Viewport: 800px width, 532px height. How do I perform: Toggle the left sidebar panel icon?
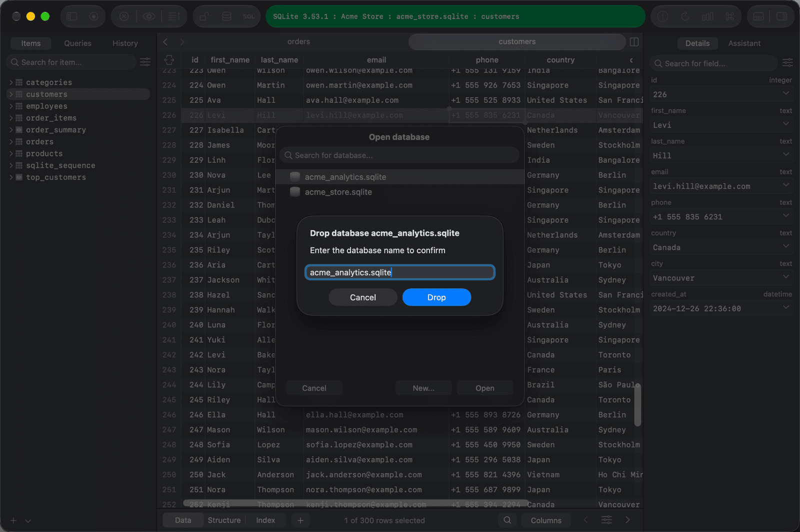pos(72,16)
